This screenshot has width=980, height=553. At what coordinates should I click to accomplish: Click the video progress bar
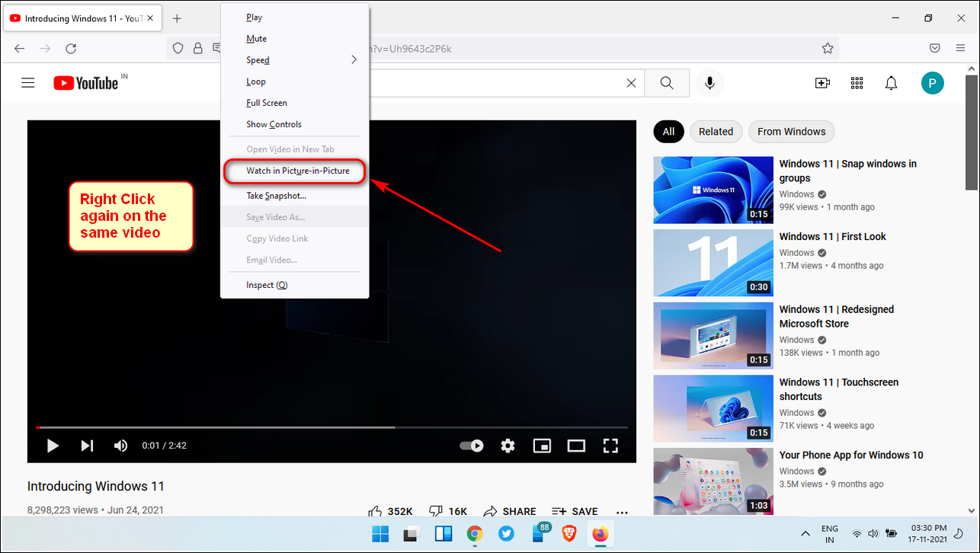tap(331, 427)
